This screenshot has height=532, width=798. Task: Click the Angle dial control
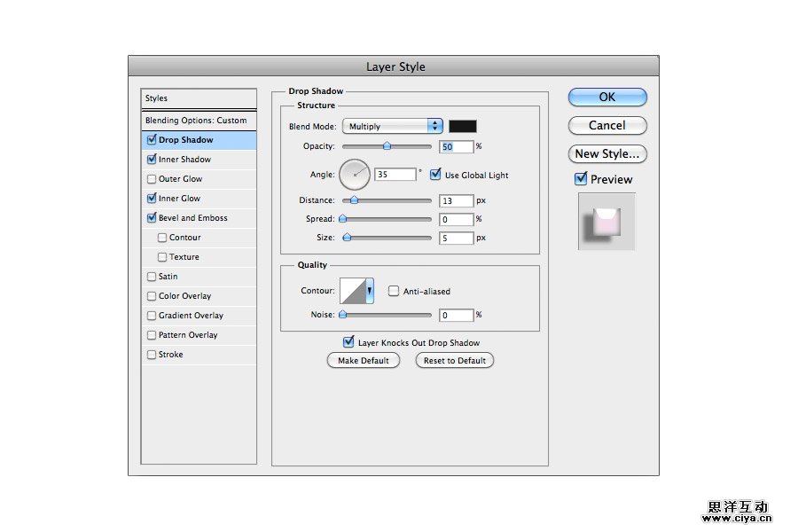tap(355, 175)
